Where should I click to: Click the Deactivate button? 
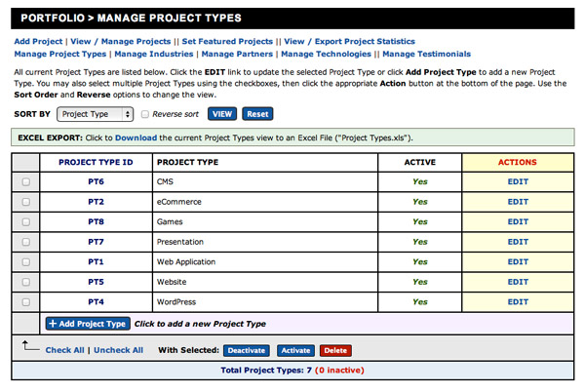pos(247,350)
